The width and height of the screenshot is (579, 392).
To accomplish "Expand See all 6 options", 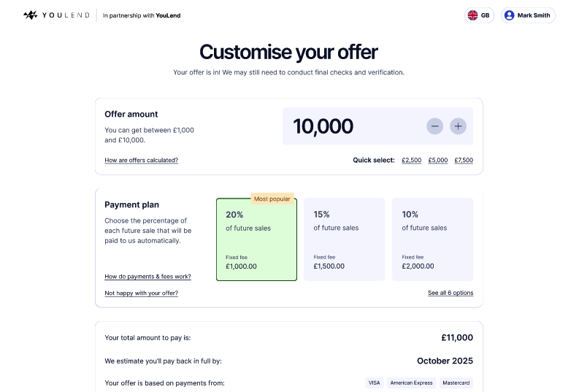I will point(450,293).
